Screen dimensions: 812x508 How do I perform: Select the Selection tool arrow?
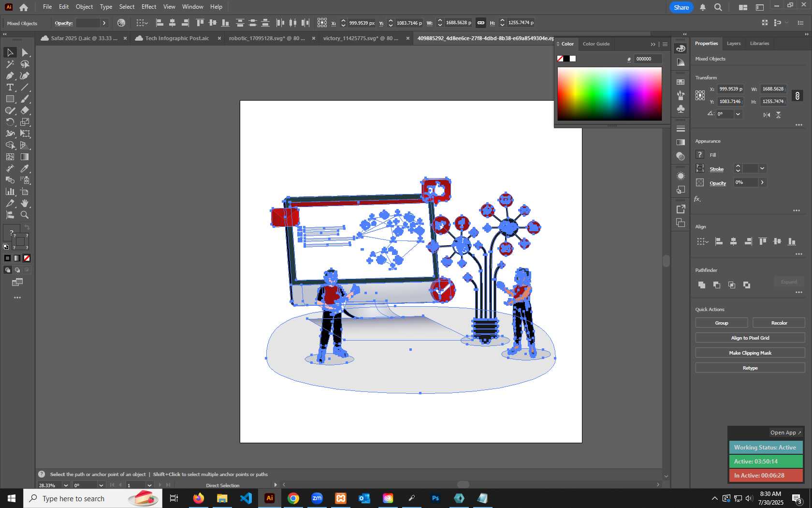point(10,52)
